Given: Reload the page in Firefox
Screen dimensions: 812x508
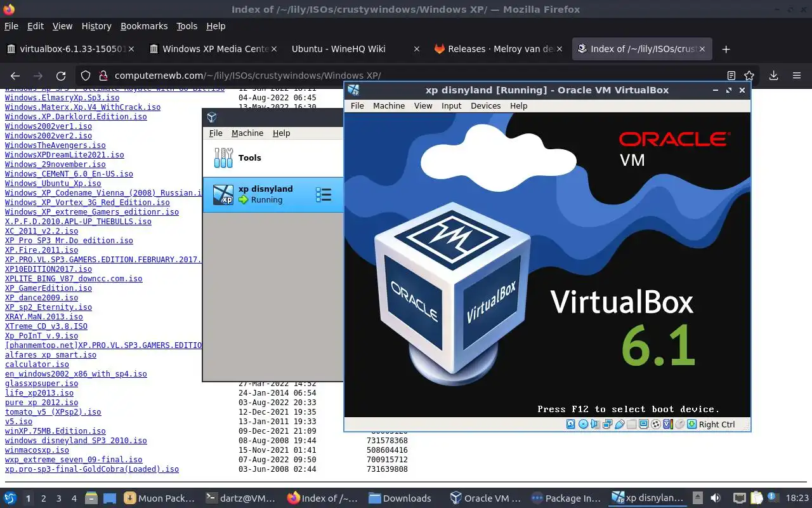Looking at the screenshot, I should [x=61, y=76].
